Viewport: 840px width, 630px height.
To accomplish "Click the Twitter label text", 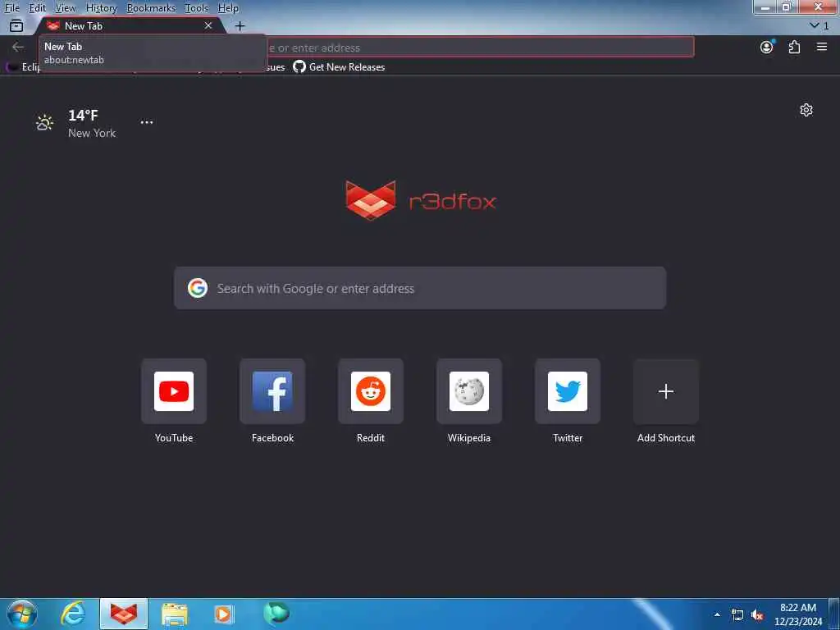I will 568,438.
